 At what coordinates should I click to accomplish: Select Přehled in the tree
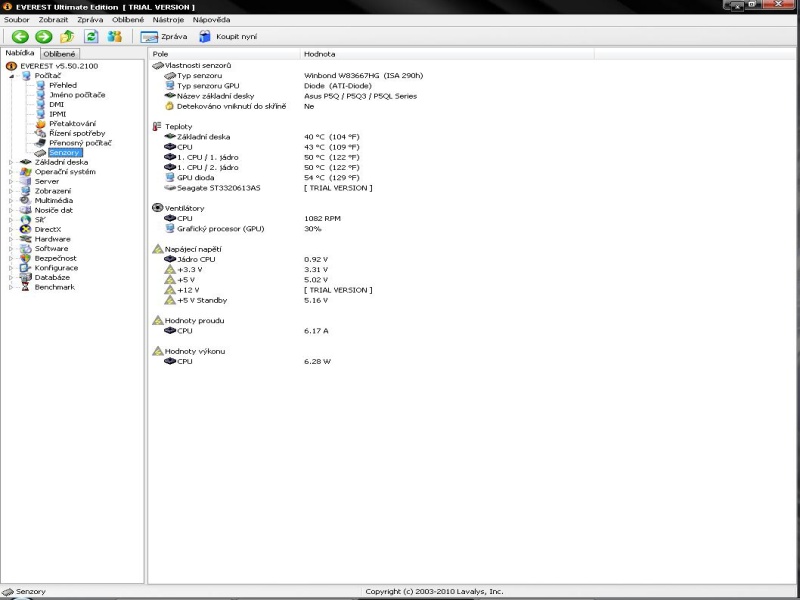[x=63, y=85]
